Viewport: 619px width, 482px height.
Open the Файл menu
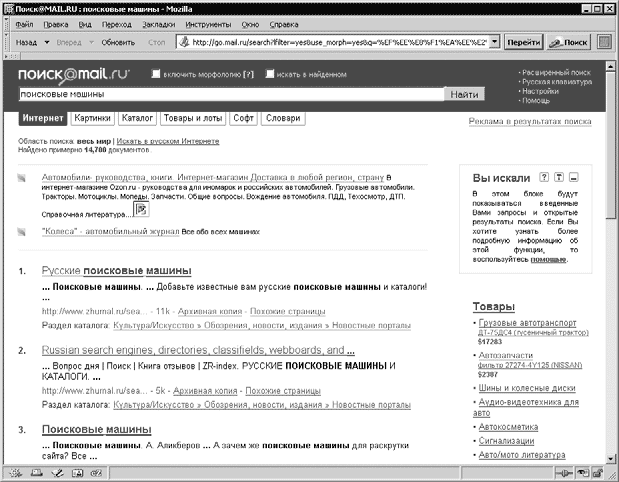[x=24, y=24]
